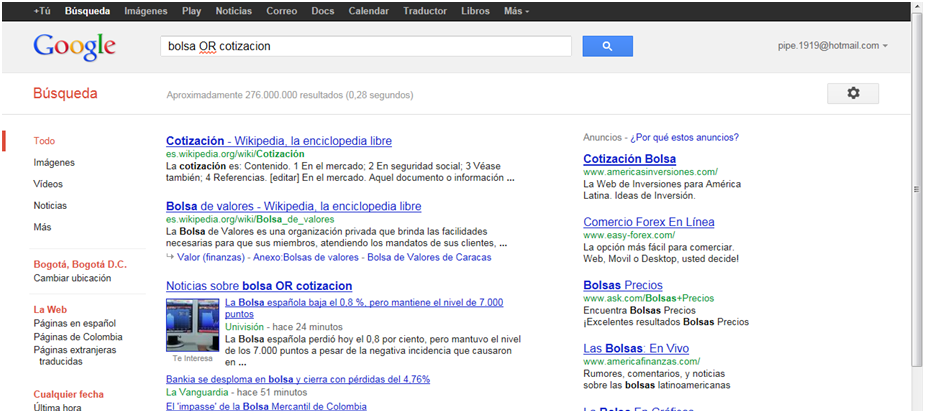The image size is (925, 413).
Task: Click the red Búsqueda heading
Action: point(65,94)
